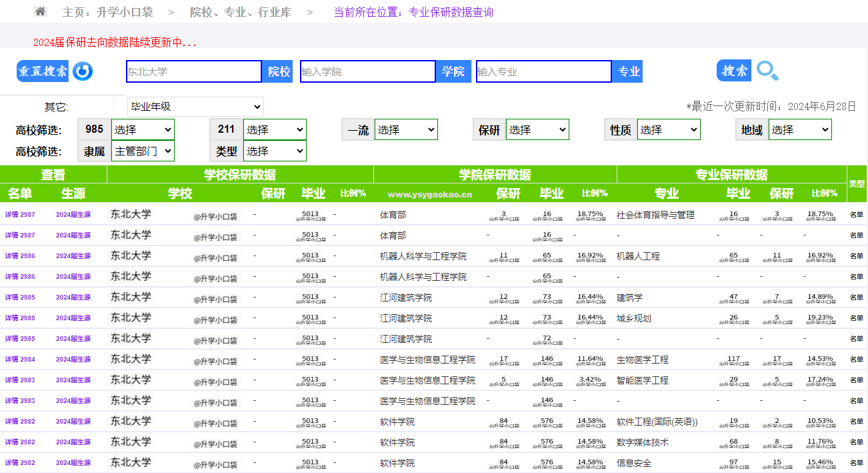
Task: Click the 专业保研数据 column group header
Action: click(x=732, y=175)
